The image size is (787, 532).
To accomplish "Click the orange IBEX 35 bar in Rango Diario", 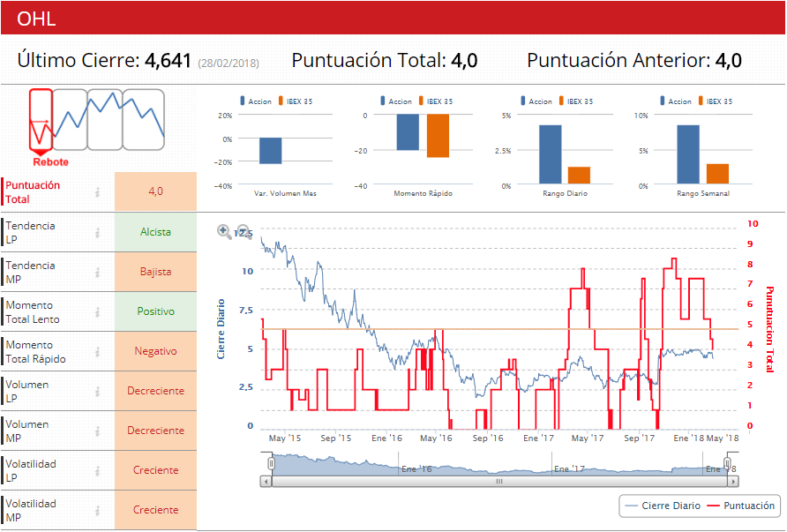I will click(x=579, y=176).
